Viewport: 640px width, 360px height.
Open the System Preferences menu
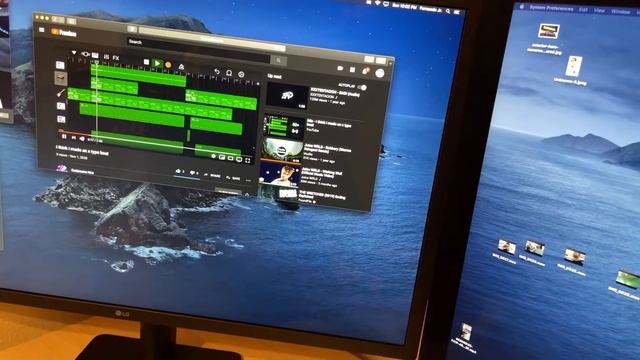551,8
